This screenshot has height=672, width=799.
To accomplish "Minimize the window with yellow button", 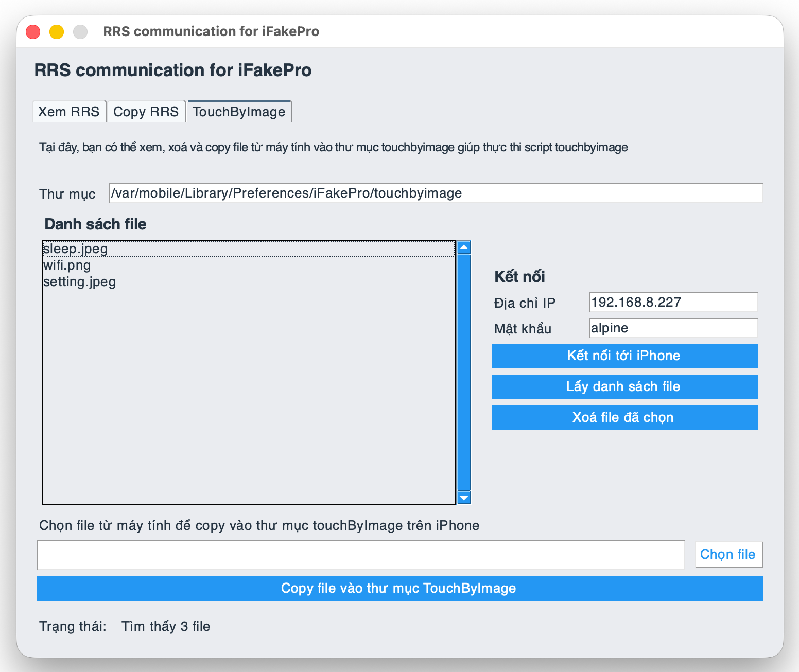I will (x=57, y=32).
